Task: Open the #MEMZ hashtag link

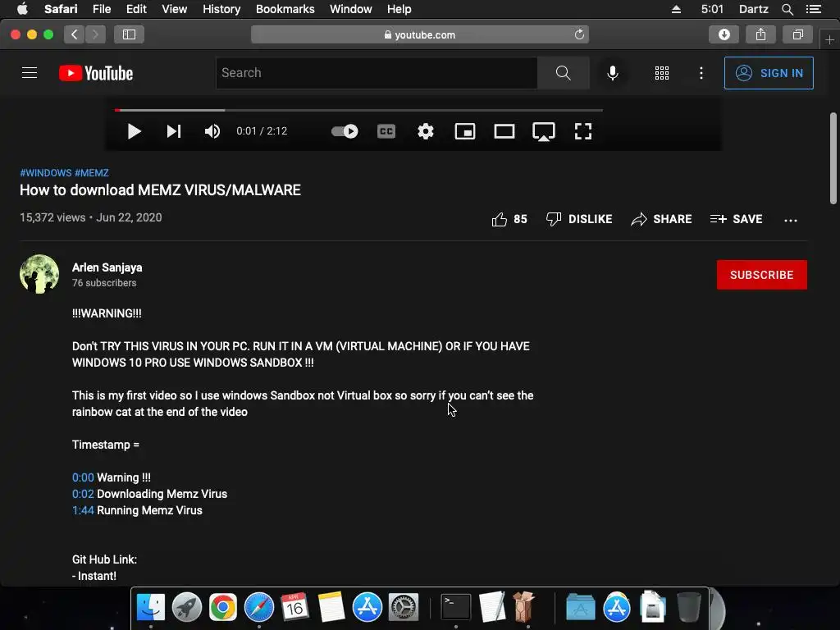Action: (x=92, y=173)
